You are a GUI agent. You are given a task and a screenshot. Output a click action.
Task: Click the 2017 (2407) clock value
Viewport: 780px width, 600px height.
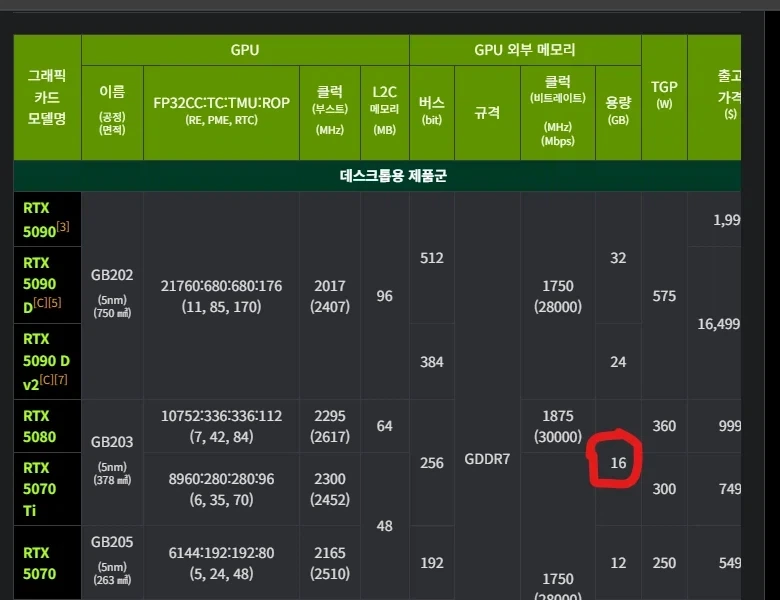(330, 296)
